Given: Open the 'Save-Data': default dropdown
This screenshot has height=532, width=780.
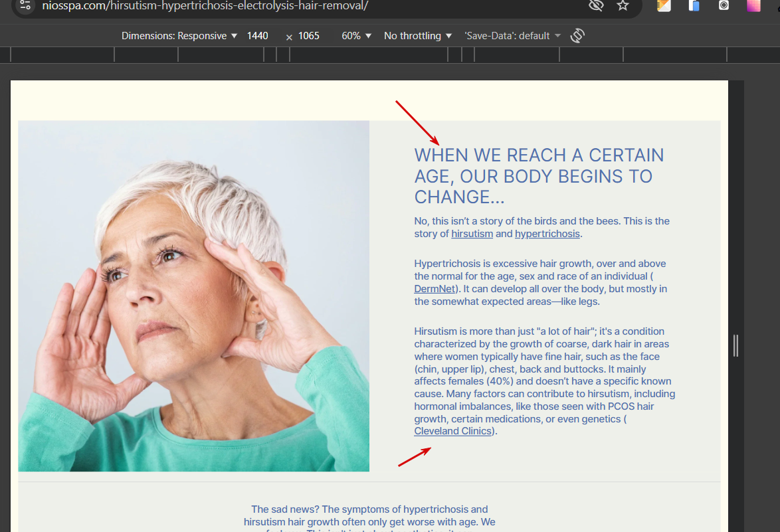Looking at the screenshot, I should (x=512, y=36).
